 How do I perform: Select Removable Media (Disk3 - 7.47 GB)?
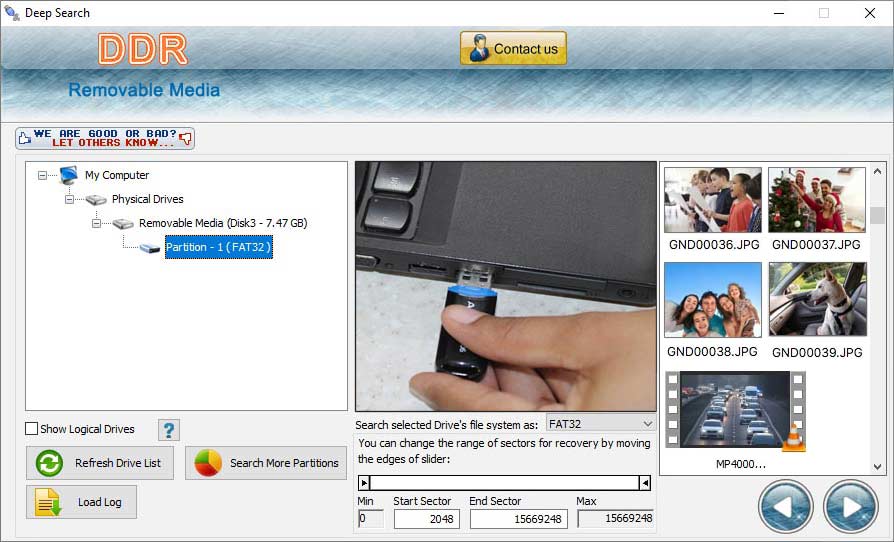[x=223, y=223]
